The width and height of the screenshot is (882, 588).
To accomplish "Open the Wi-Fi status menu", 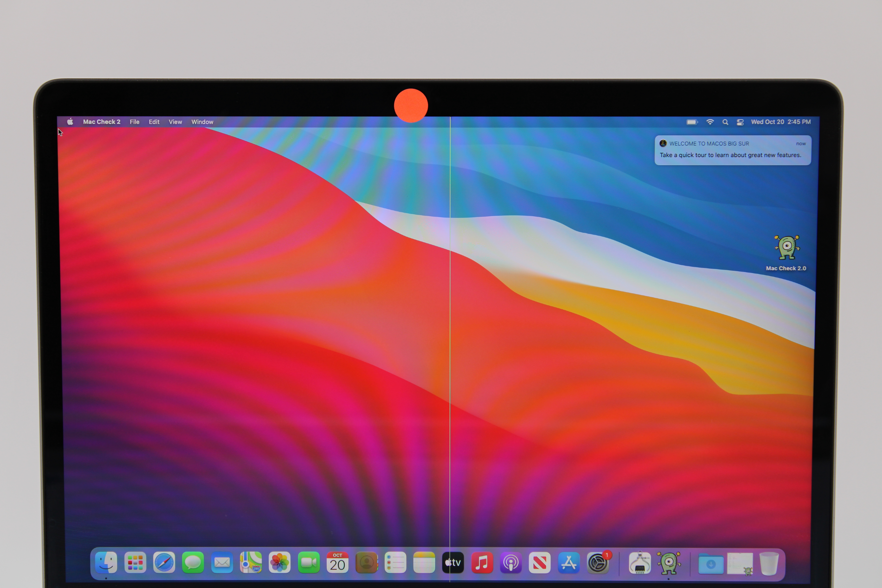I will point(710,122).
